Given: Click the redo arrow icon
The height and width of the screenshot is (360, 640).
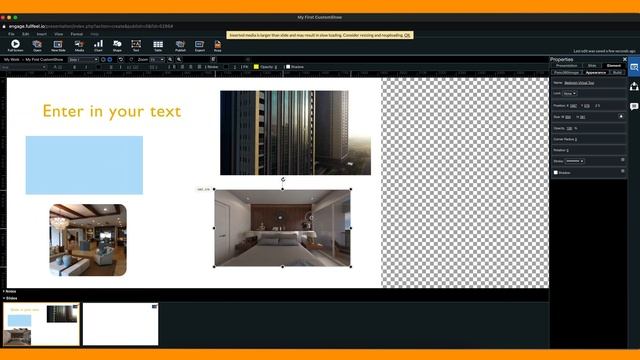Looking at the screenshot, I should (131, 60).
